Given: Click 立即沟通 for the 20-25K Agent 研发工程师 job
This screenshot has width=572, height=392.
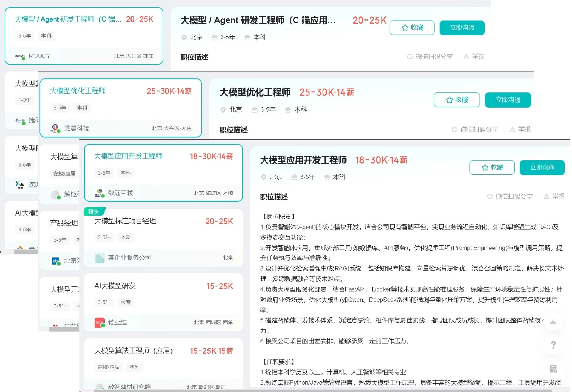Looking at the screenshot, I should (x=462, y=27).
